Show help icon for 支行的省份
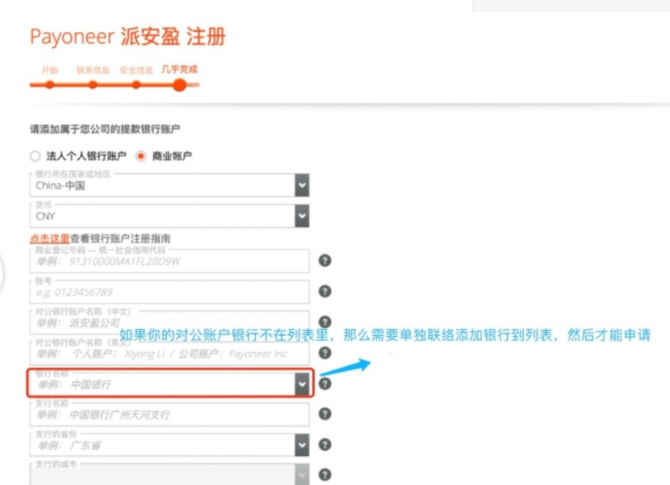Image resolution: width=670 pixels, height=485 pixels. (x=325, y=444)
